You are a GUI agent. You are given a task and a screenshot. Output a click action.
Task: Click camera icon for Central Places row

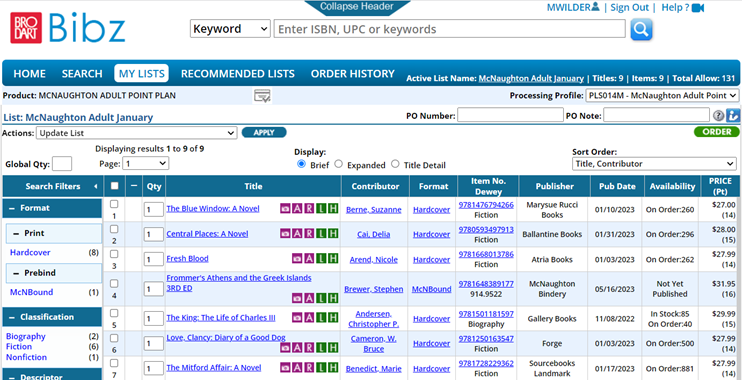(285, 233)
